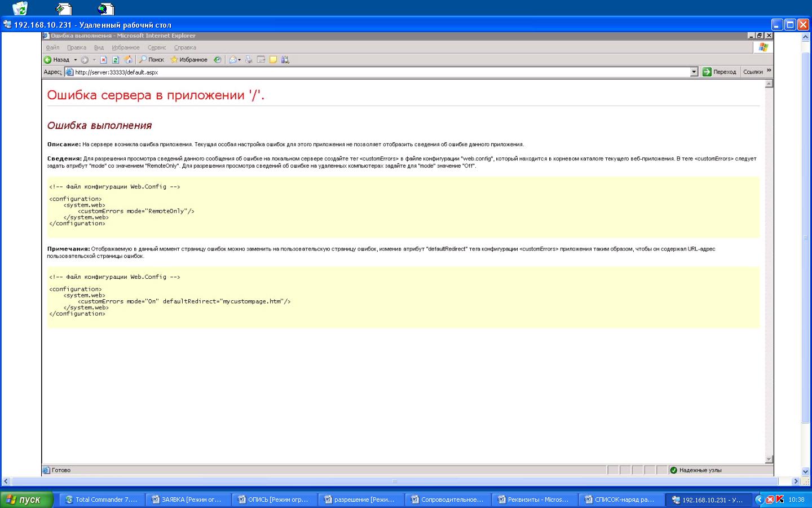Click the bold 'Описание:' label

tap(64, 144)
